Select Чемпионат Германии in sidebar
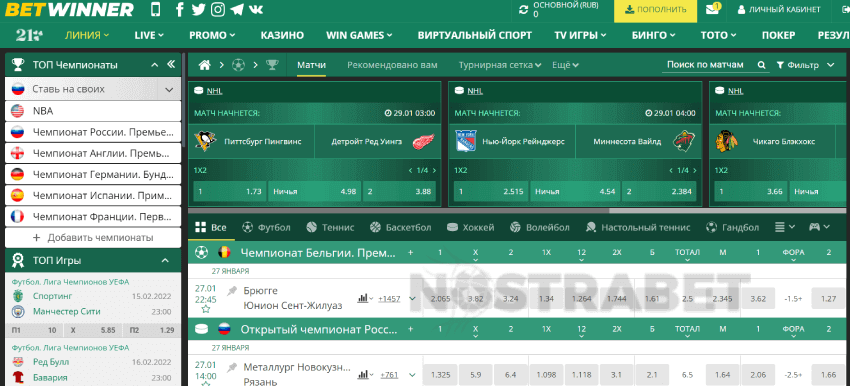The width and height of the screenshot is (850, 386). [x=93, y=174]
